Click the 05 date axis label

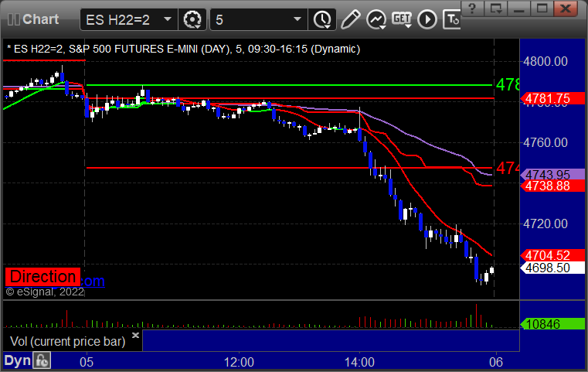(x=87, y=362)
